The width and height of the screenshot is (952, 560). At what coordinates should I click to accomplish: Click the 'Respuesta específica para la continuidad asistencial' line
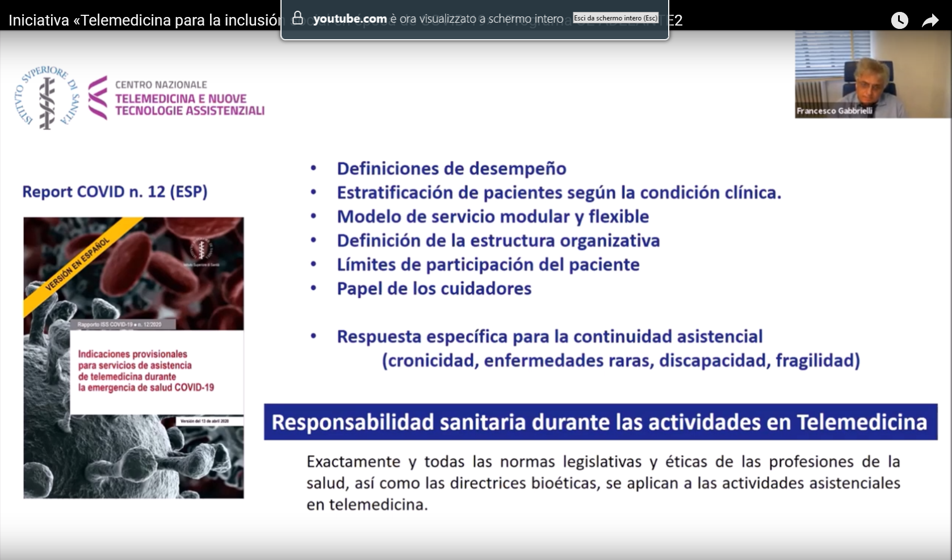[x=549, y=336]
